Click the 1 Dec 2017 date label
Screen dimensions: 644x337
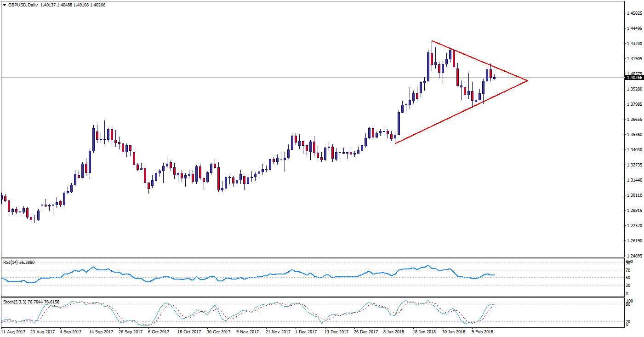(x=305, y=331)
